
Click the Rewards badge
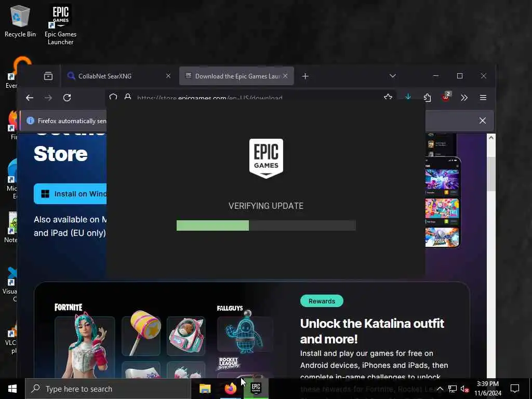tap(322, 301)
